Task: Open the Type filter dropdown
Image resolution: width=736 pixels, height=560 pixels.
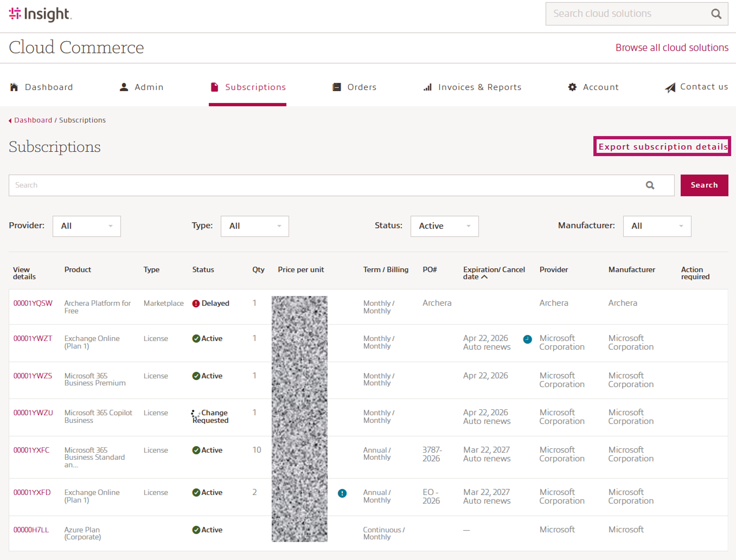Action: tap(255, 226)
